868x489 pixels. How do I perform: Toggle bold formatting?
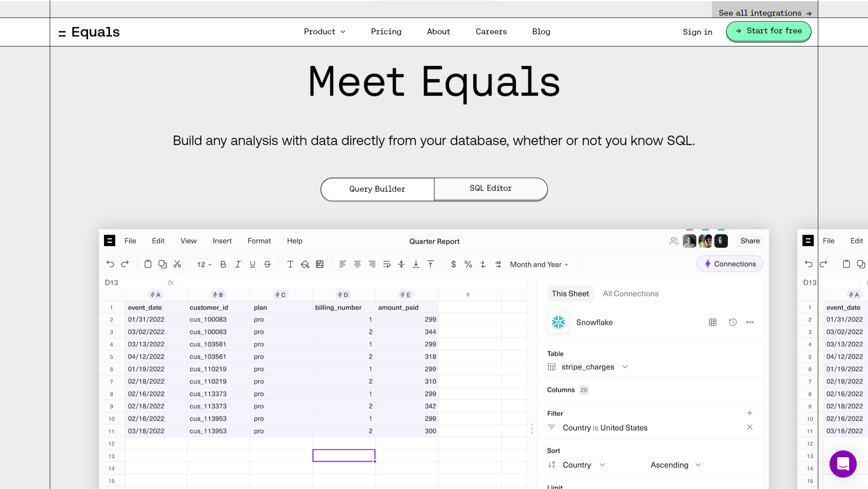click(223, 264)
